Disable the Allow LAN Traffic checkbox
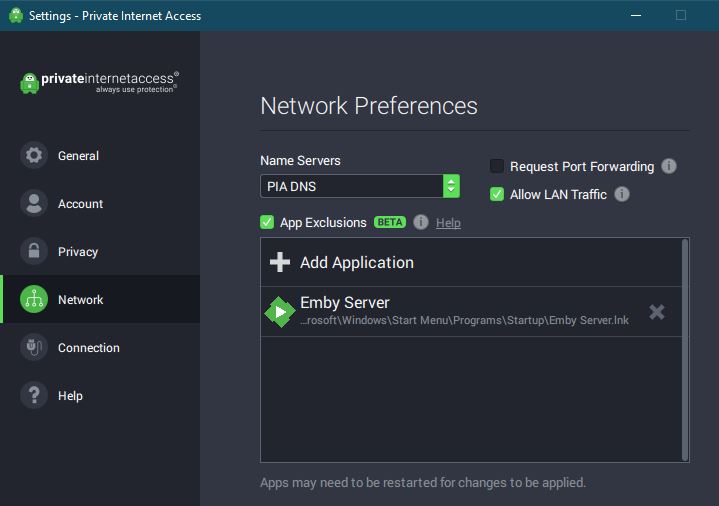This screenshot has width=719, height=506. (497, 194)
